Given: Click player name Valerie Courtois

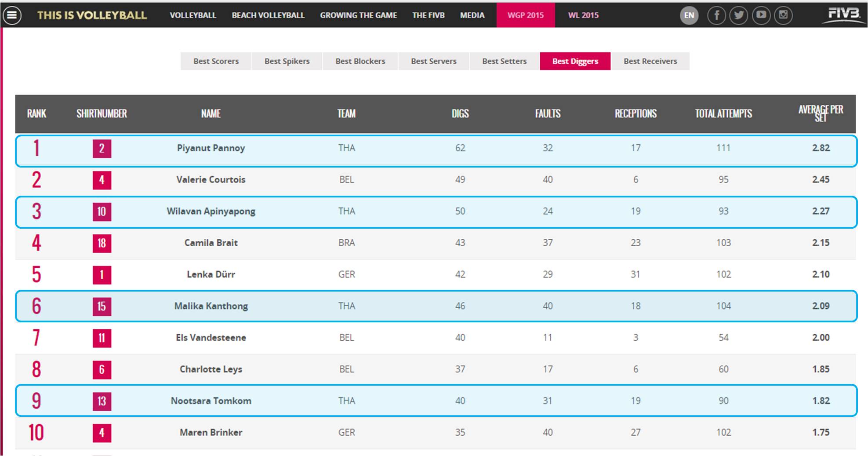Looking at the screenshot, I should click(x=211, y=179).
